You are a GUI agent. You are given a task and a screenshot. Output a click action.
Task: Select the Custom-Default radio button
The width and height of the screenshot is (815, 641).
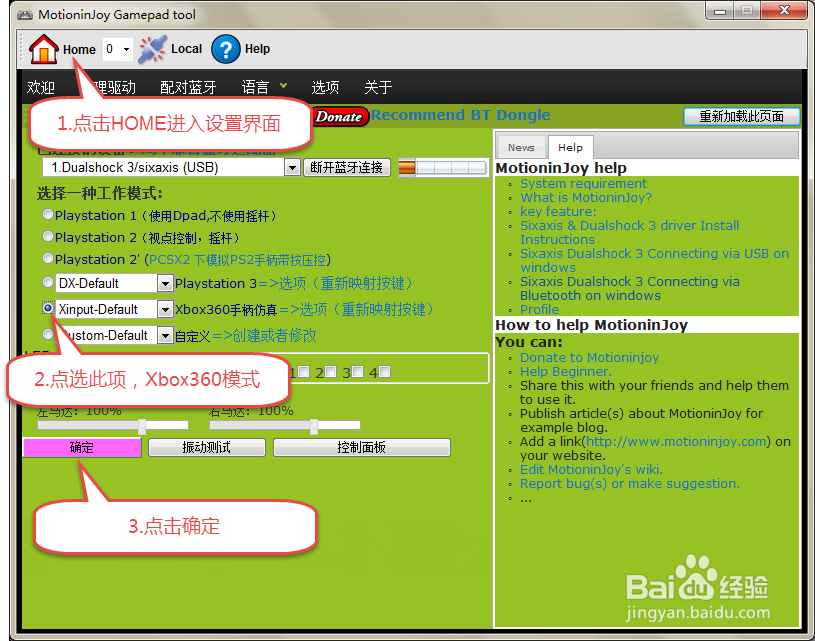tap(48, 334)
